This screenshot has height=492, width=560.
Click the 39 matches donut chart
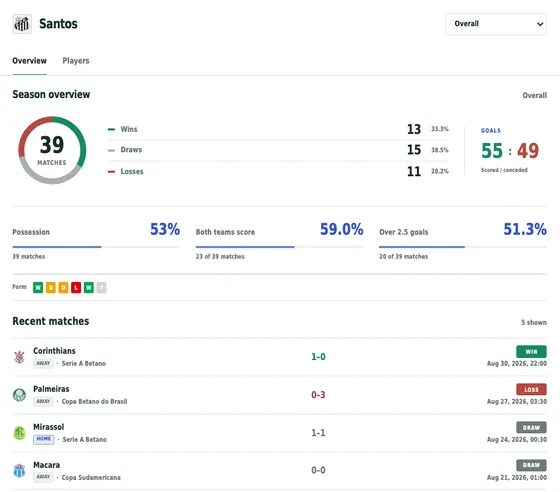(x=52, y=150)
